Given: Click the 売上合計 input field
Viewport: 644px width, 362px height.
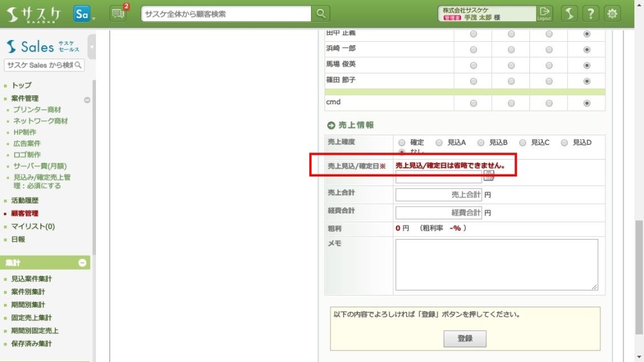Looking at the screenshot, I should (x=439, y=195).
